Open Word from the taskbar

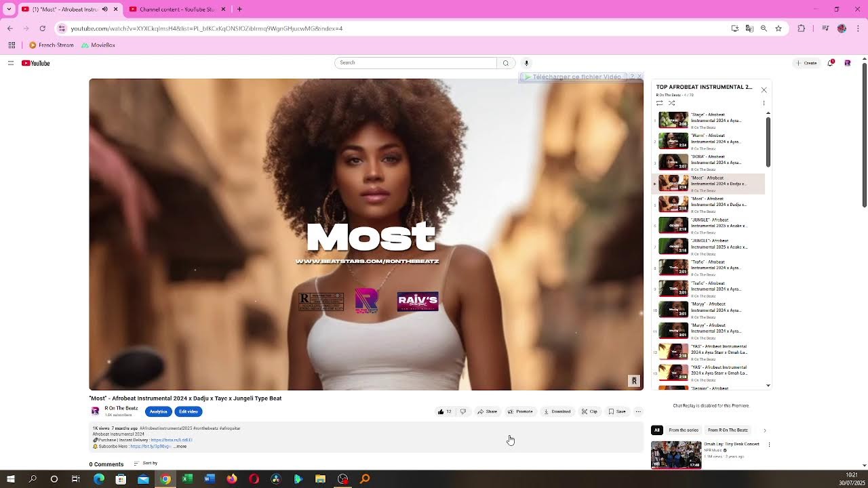point(210,479)
